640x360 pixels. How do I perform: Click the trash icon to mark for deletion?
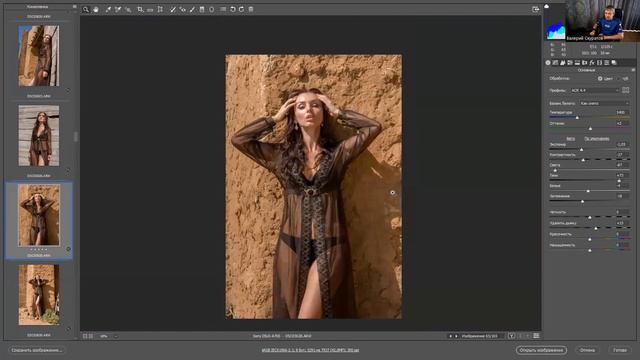click(251, 9)
